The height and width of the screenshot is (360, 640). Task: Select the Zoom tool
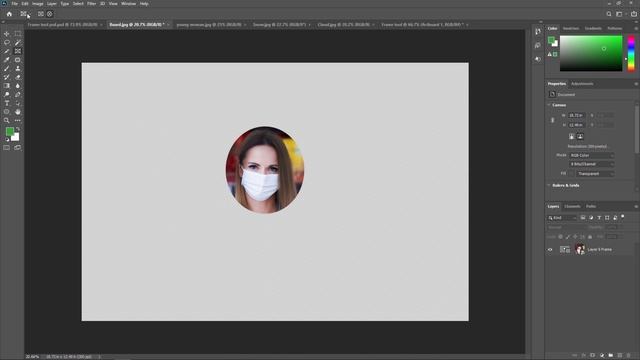point(7,120)
